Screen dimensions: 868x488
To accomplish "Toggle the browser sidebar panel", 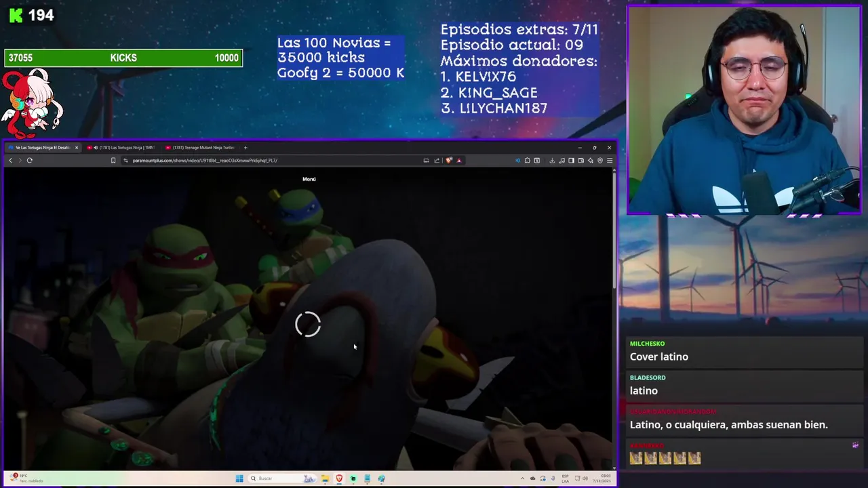I will tap(571, 161).
